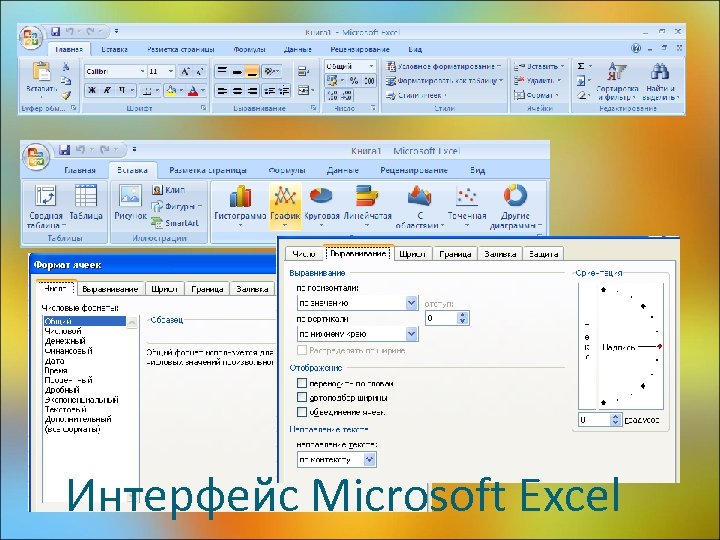Screen dimensions: 720x540
Task: Select Главная tab in second ribbon
Action: (80, 170)
